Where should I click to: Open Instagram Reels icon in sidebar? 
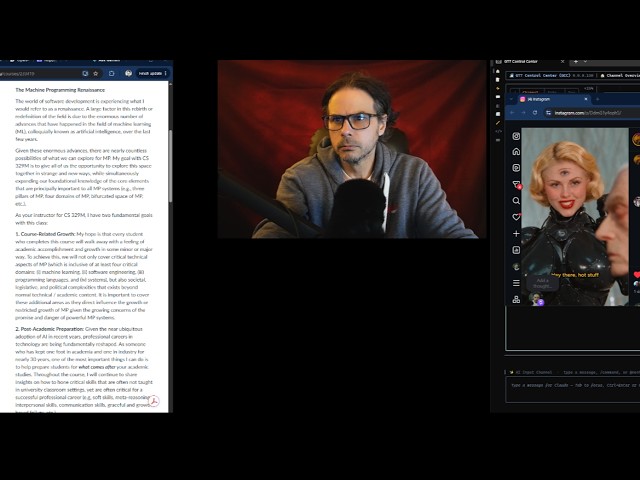(516, 168)
